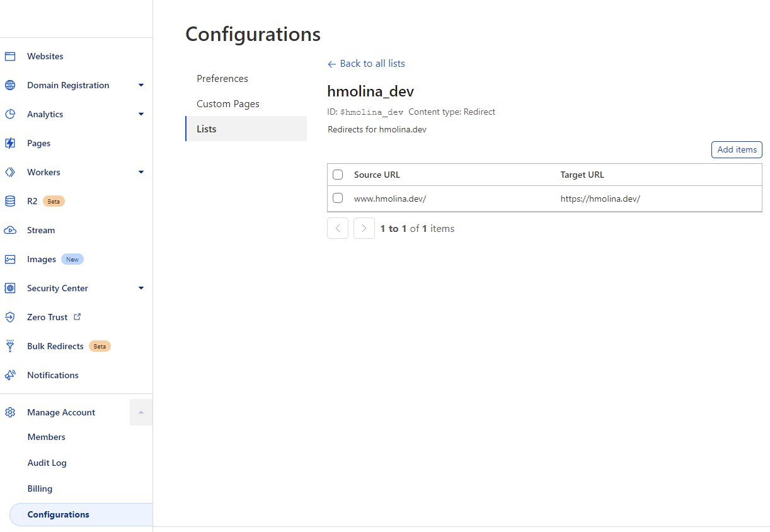
Task: Tick the checkbox for www.hmolina.dev/ row
Action: 338,198
